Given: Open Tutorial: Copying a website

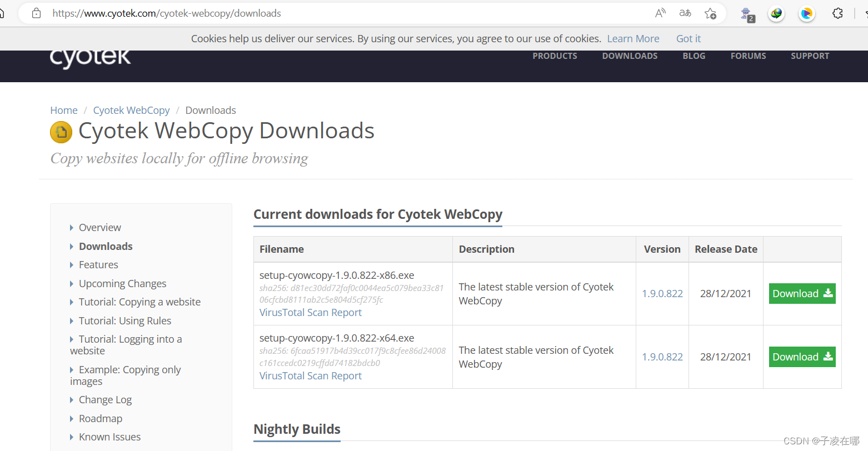Looking at the screenshot, I should (139, 302).
